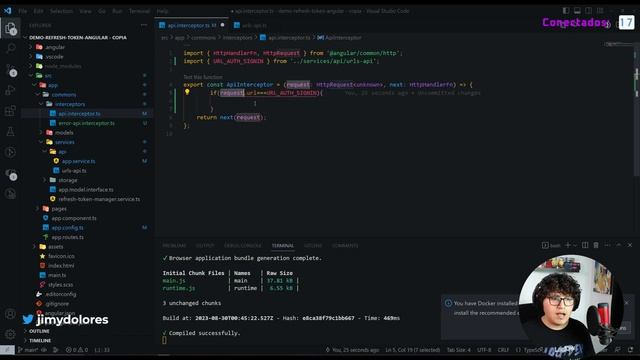The width and height of the screenshot is (640, 360).
Task: Open the Edit menu
Action: [38, 11]
